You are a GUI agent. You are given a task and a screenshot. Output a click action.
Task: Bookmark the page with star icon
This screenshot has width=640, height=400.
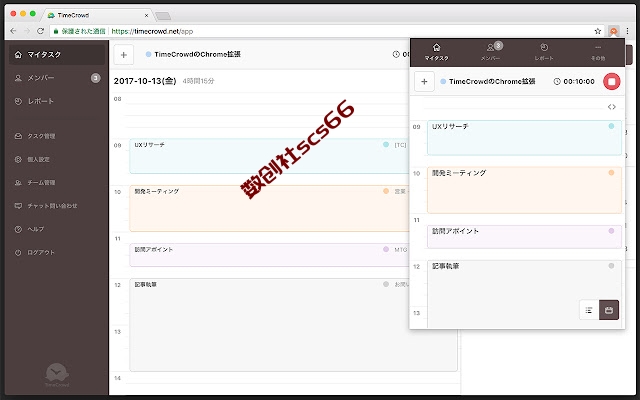(598, 31)
